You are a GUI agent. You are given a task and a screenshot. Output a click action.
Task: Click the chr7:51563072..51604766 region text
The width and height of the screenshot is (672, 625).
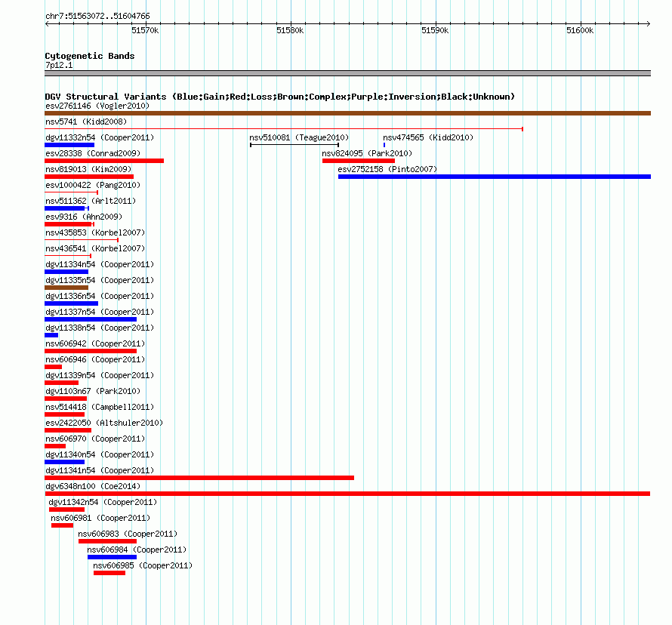click(97, 16)
